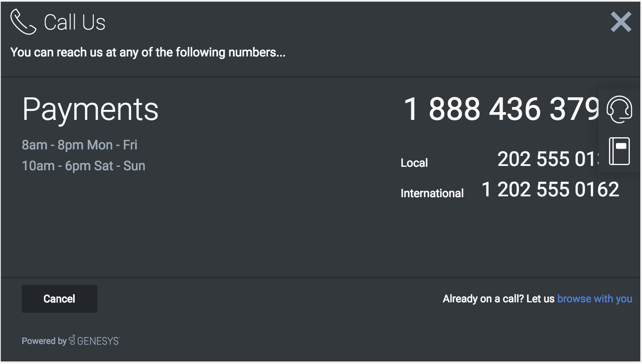Image resolution: width=642 pixels, height=364 pixels.
Task: Click the phone handset icon beside Call Us
Action: (x=23, y=22)
